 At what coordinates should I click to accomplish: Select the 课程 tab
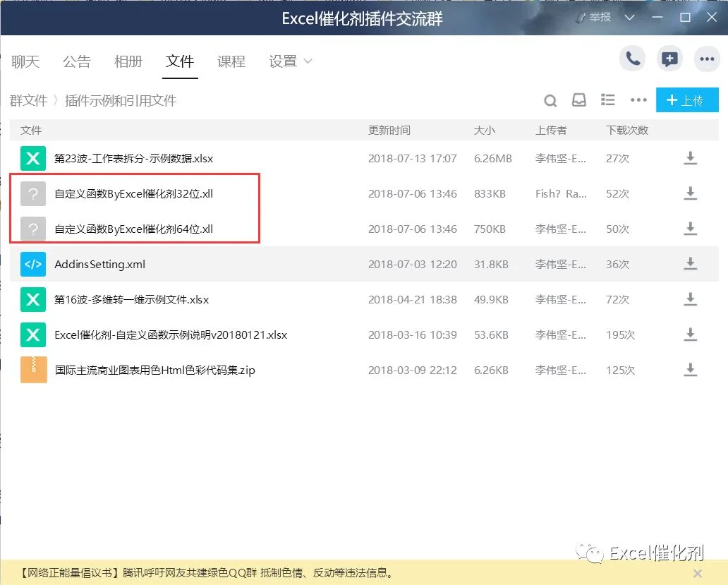(x=231, y=61)
